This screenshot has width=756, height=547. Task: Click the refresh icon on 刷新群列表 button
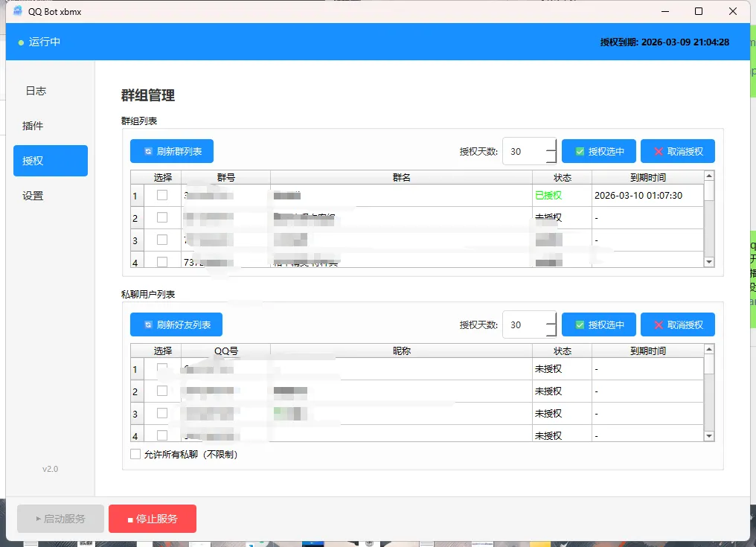pos(148,151)
